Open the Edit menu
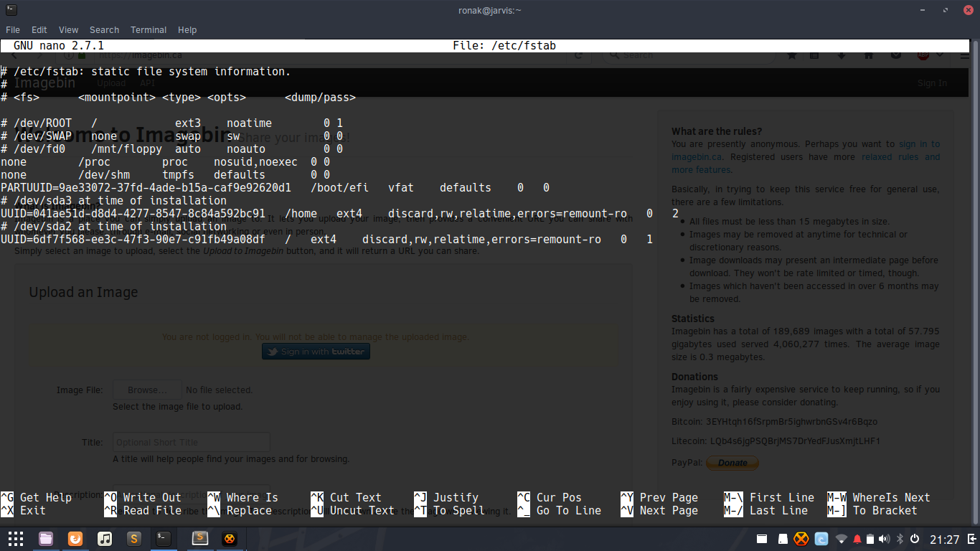The image size is (980, 551). click(39, 30)
